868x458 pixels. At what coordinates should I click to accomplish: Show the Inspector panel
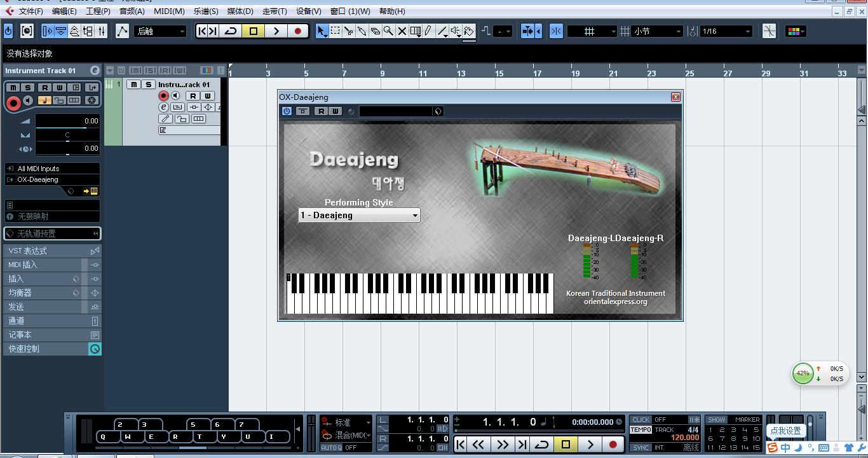pyautogui.click(x=48, y=31)
